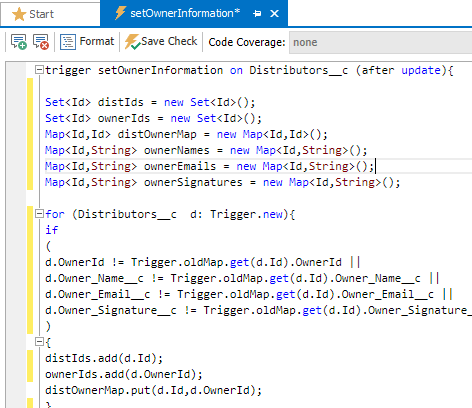Pin the setOwnerInformation tab
The width and height of the screenshot is (472, 408).
coord(257,14)
